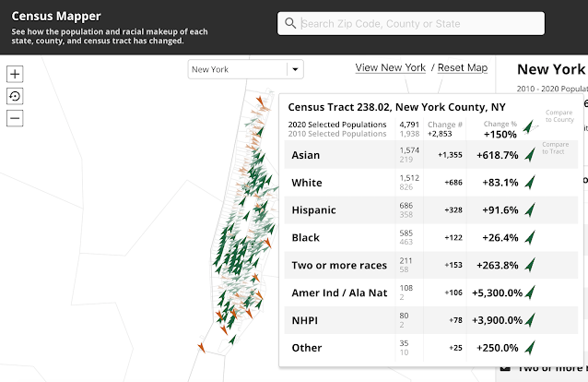Image resolution: width=588 pixels, height=382 pixels.
Task: Click the Compare to Tract label
Action: tap(555, 148)
